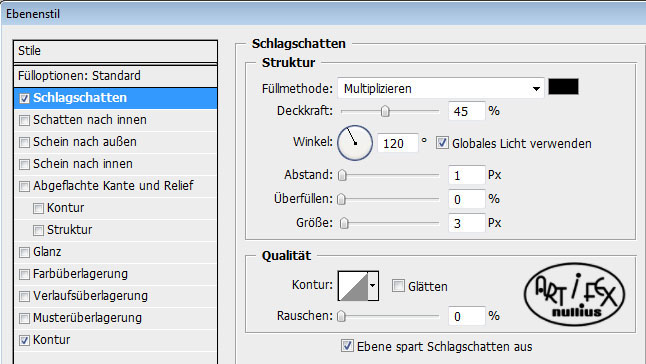Enable the Musterüberlagerung checkbox

pyautogui.click(x=24, y=318)
